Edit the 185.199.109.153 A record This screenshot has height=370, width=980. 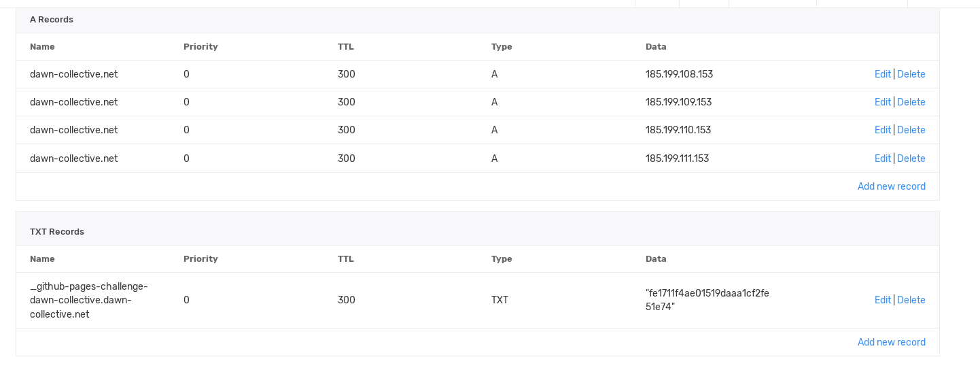[882, 102]
